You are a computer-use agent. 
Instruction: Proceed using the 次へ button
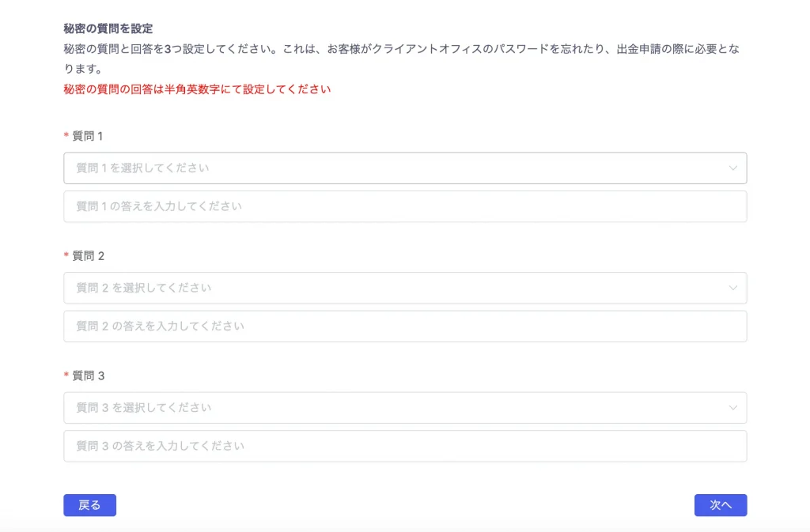721,505
